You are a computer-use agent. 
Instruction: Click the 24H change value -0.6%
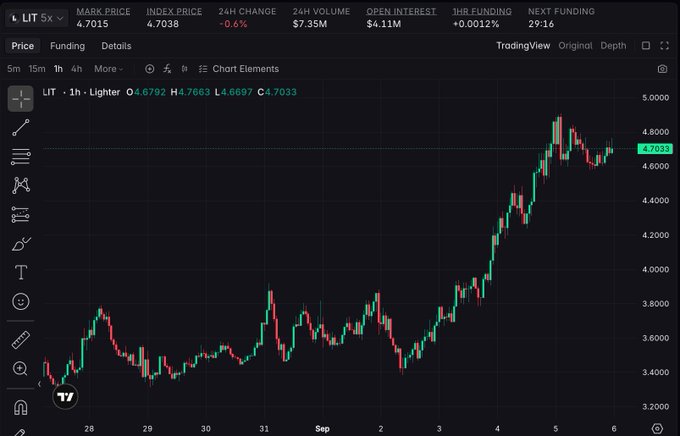[x=233, y=24]
